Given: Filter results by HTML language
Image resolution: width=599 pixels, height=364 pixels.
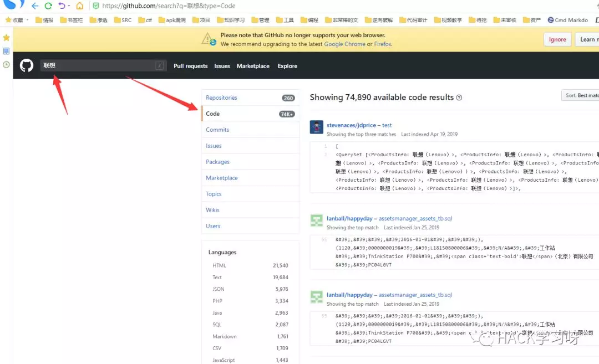Looking at the screenshot, I should click(x=250, y=265).
